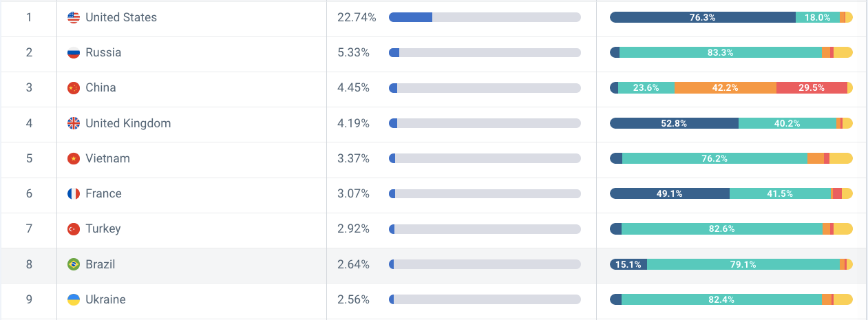Viewport: 868px width, 320px height.
Task: Open the United States country link
Action: (x=121, y=17)
